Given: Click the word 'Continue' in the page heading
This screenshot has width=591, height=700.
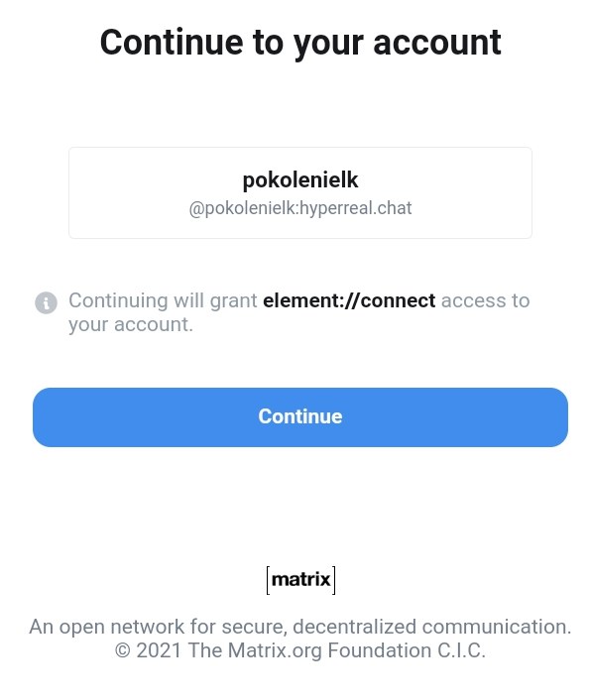Looking at the screenshot, I should 172,43.
